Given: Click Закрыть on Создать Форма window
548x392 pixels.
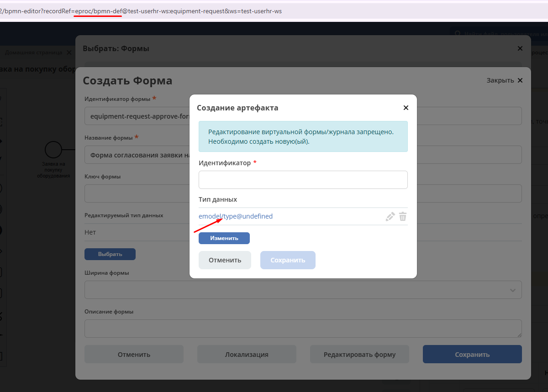Looking at the screenshot, I should click(x=504, y=80).
